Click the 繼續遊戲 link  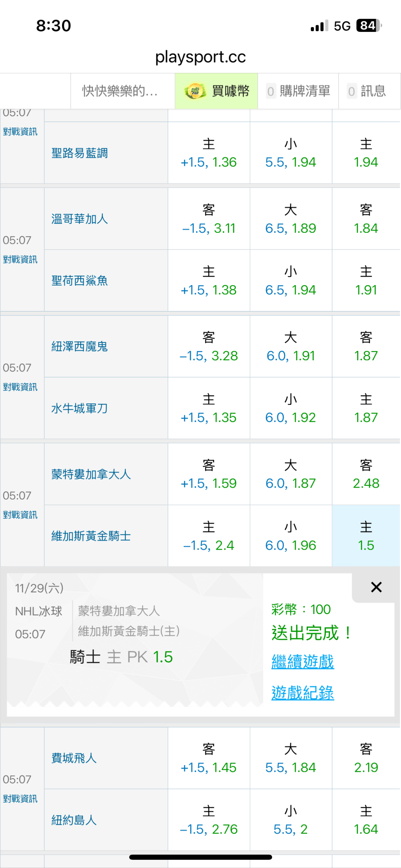[x=303, y=662]
